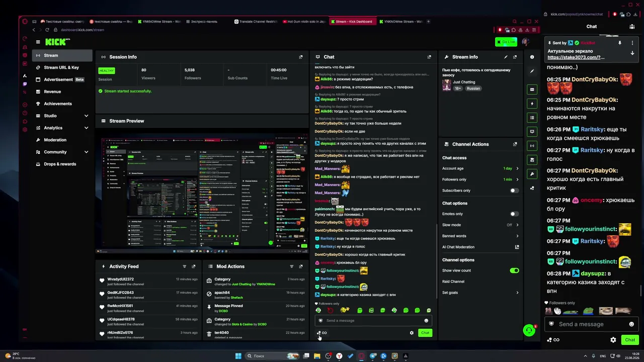Image resolution: width=644 pixels, height=362 pixels.
Task: Open the profile avatar menu
Action: (526, 42)
